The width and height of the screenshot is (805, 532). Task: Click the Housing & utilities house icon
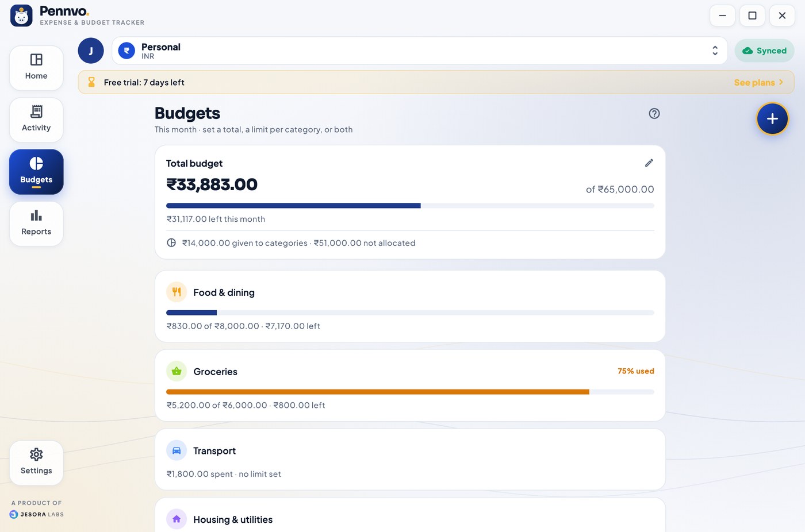tap(177, 519)
